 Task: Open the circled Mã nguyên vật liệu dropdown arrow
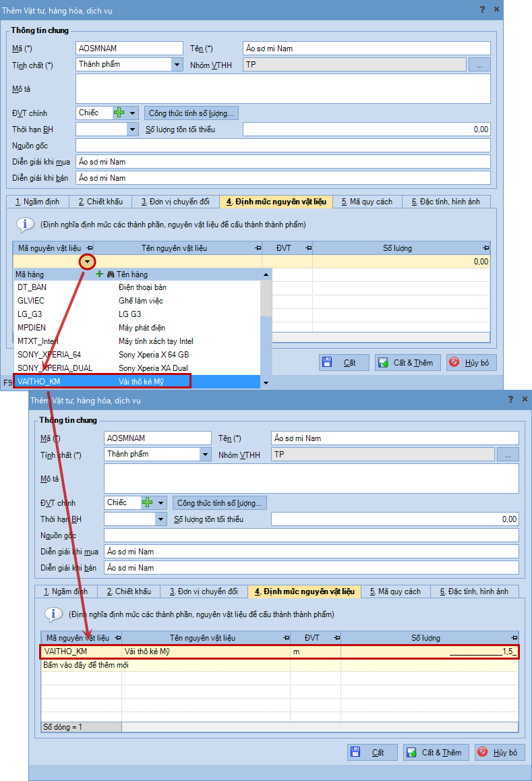(x=87, y=261)
